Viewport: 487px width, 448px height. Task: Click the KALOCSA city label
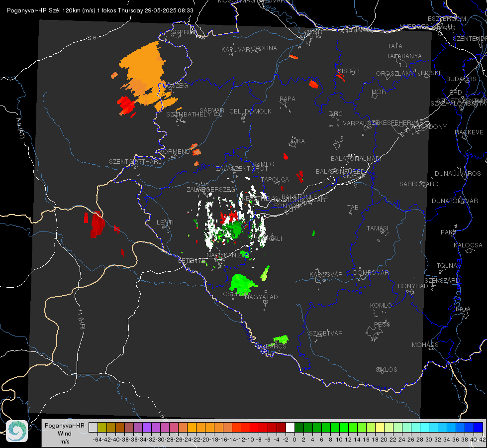tap(468, 245)
